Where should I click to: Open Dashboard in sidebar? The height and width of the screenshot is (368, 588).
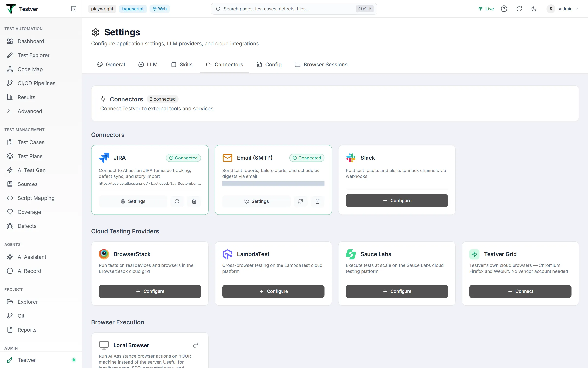[41, 41]
